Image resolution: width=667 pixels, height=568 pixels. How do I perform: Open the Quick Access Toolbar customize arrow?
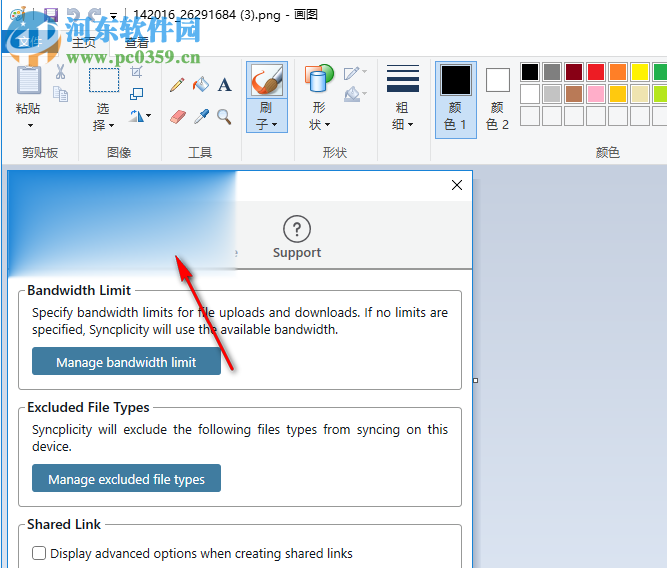coord(114,16)
